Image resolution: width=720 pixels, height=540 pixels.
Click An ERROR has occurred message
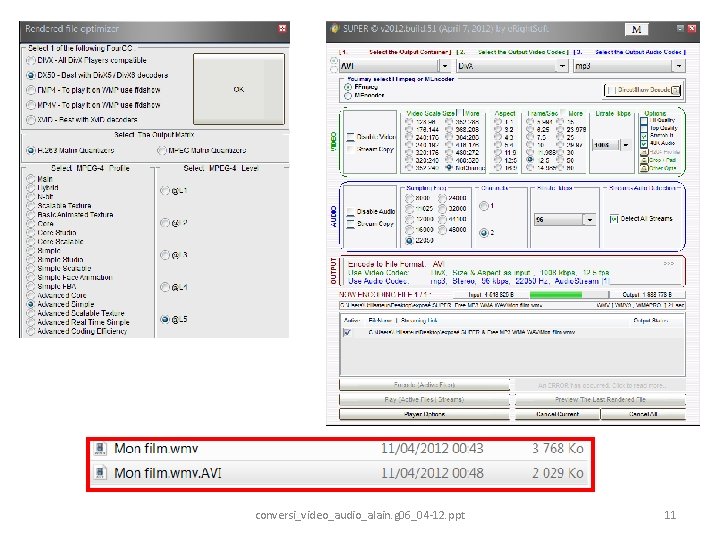pos(601,385)
